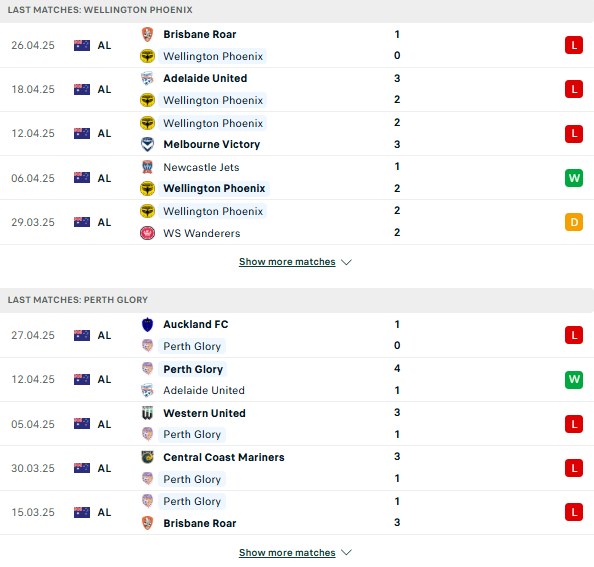The height and width of the screenshot is (567, 594).
Task: Click Perth Glory score 4 vs Adelaide United
Action: pos(397,369)
